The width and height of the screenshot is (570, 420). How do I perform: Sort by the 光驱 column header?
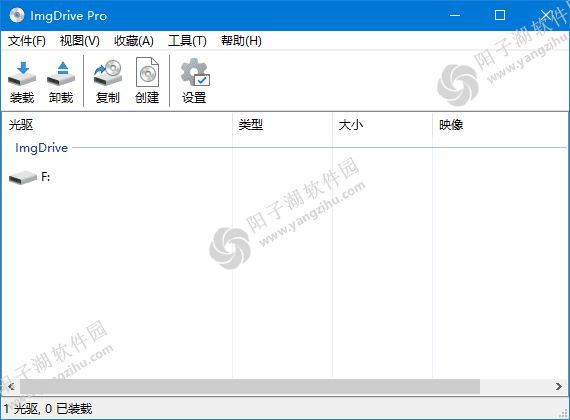coord(117,125)
